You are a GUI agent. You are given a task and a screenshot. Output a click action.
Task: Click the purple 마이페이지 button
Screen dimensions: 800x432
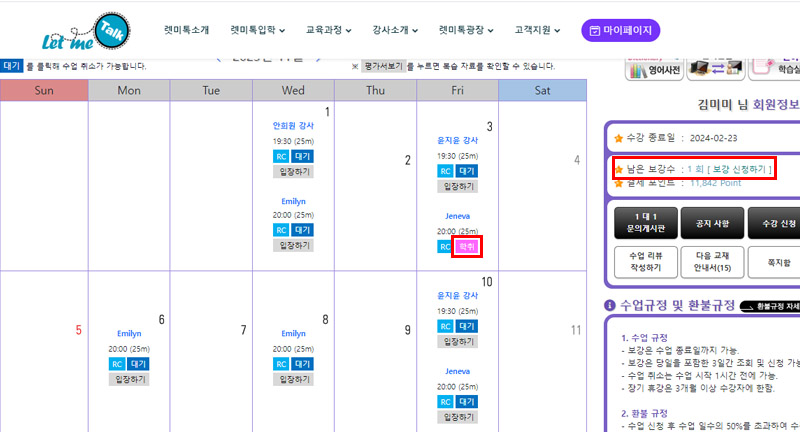point(620,31)
